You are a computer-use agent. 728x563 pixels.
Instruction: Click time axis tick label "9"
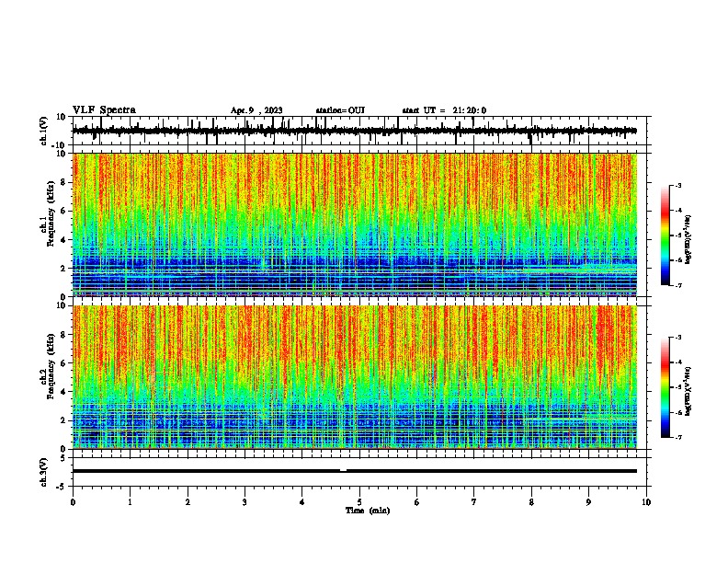pyautogui.click(x=588, y=502)
